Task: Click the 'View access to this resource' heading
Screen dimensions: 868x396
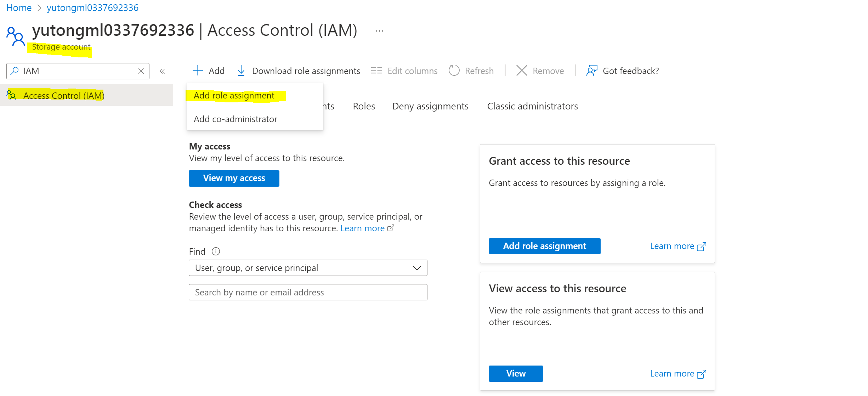Action: (x=557, y=289)
